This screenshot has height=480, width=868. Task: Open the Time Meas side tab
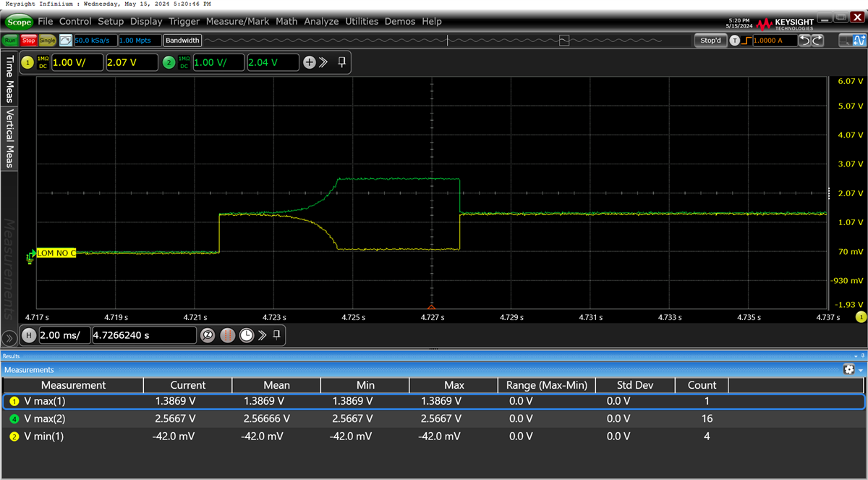9,80
